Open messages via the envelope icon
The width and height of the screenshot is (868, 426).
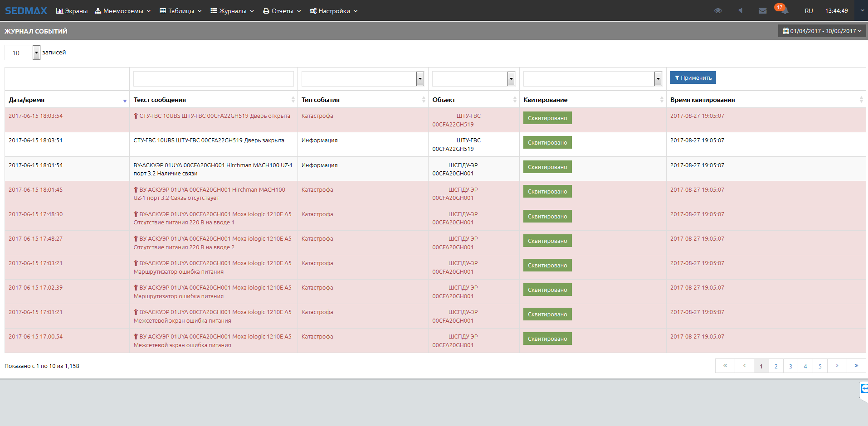coord(762,11)
